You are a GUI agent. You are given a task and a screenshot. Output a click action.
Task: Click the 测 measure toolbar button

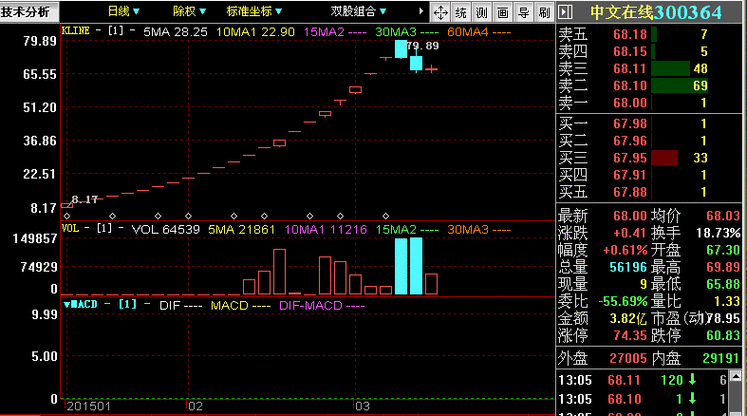pyautogui.click(x=481, y=12)
